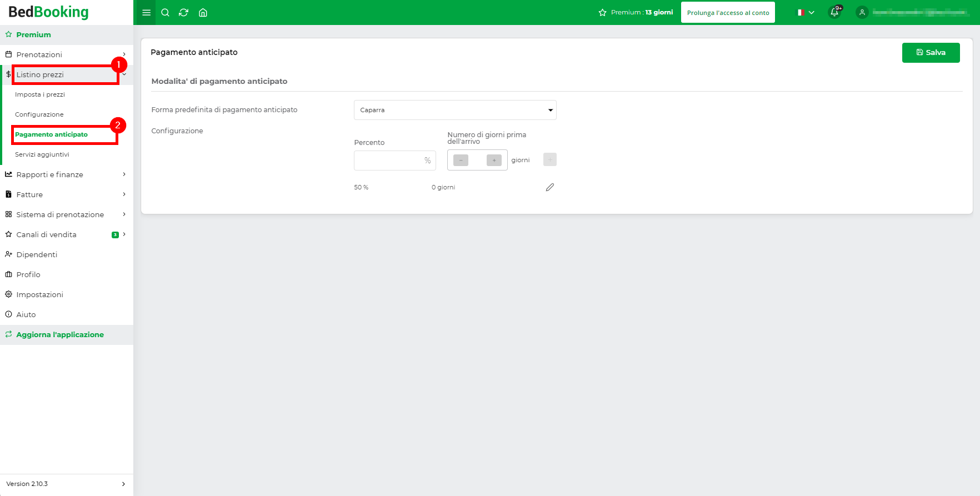The image size is (980, 496).
Task: Increase days with plus stepper button
Action: point(494,160)
